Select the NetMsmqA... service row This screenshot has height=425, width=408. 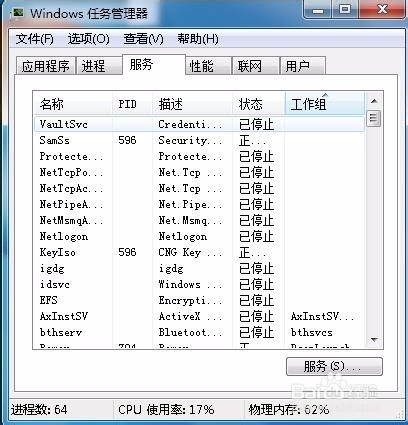pos(199,220)
